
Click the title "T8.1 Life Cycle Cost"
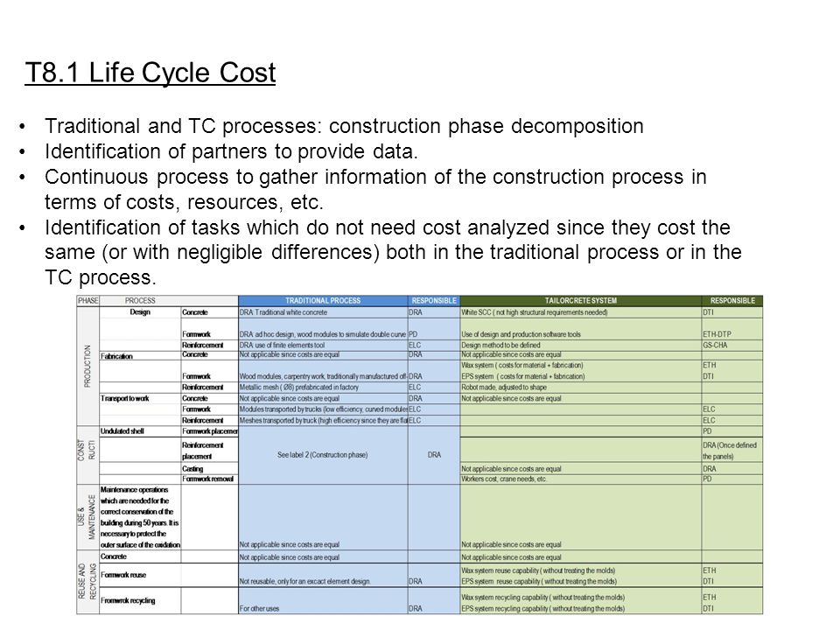[150, 73]
